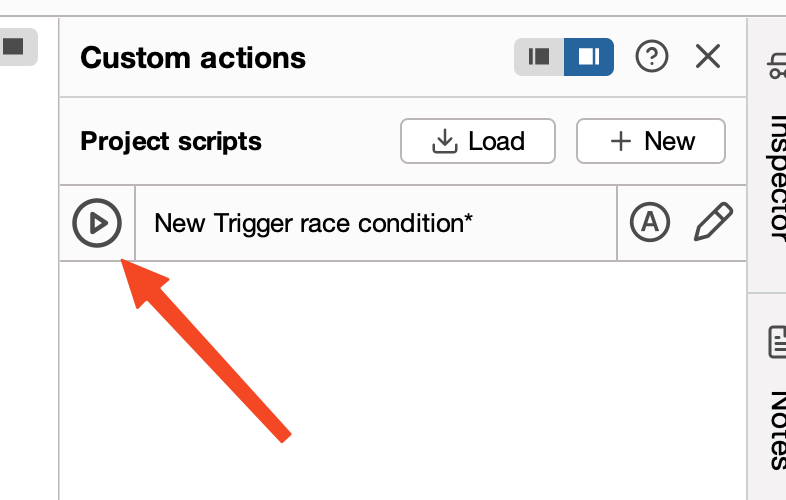The width and height of the screenshot is (786, 500).
Task: Select the New Trigger race condition script name
Action: coord(313,222)
